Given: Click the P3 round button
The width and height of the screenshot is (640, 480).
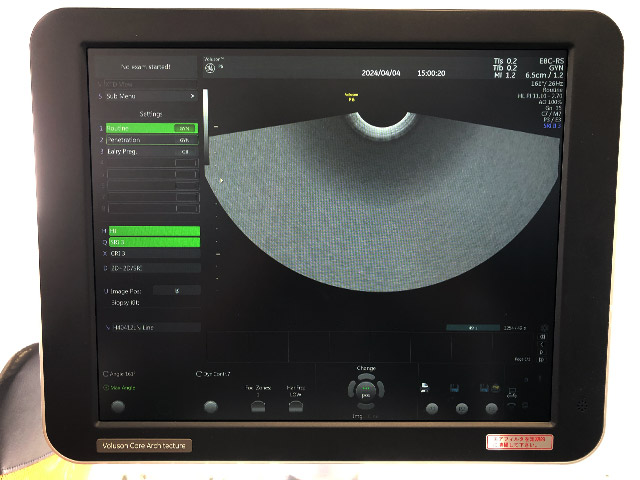Looking at the screenshot, I should click(491, 408).
